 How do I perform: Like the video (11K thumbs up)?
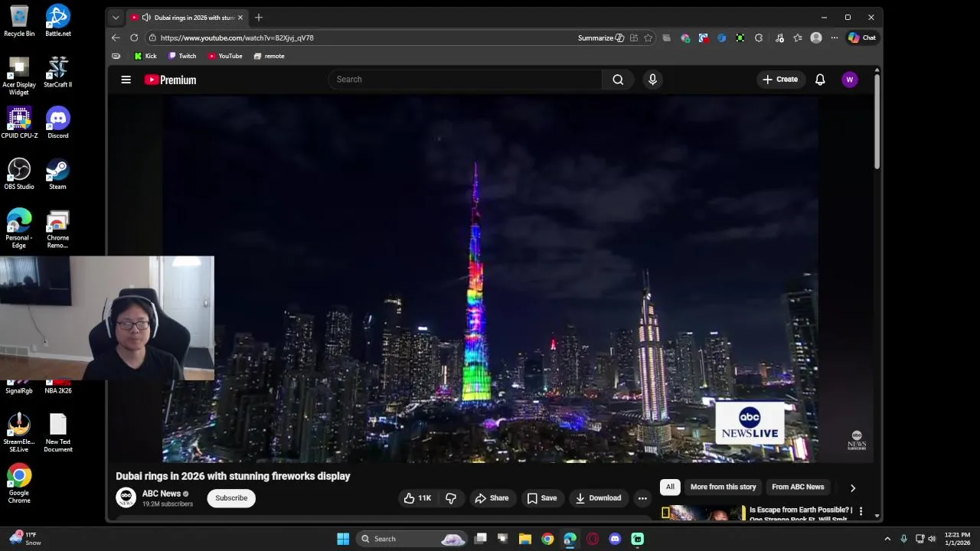(x=417, y=498)
